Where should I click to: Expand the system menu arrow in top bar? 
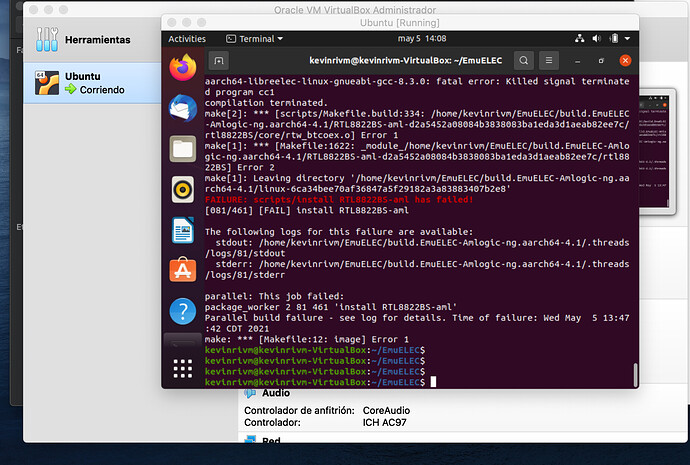(628, 39)
